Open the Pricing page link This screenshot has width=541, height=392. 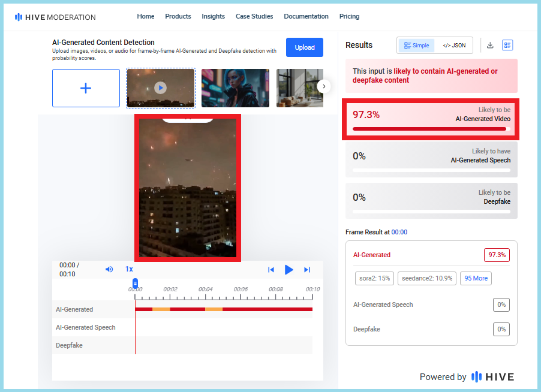pos(349,17)
